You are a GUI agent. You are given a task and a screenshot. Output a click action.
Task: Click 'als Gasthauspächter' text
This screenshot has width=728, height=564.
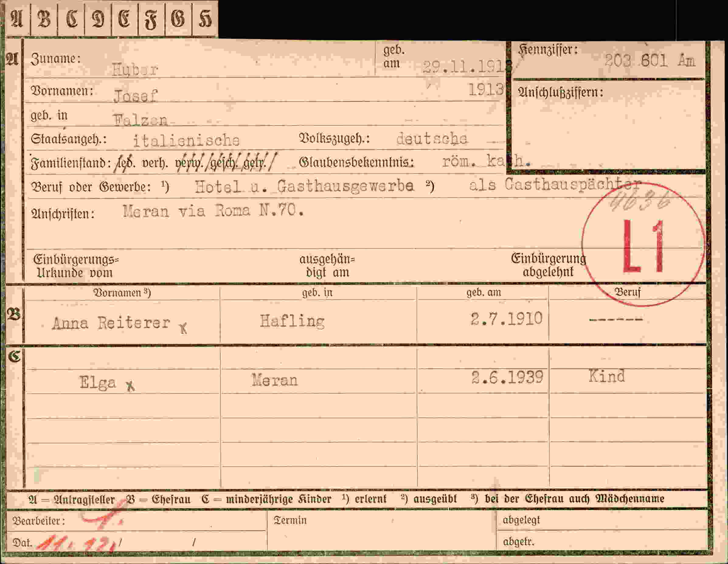(x=555, y=185)
